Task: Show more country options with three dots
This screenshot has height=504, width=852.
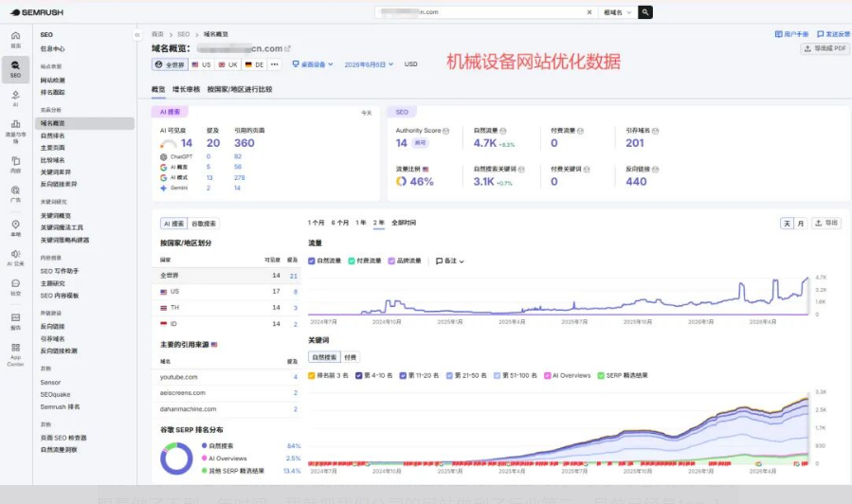Action: coord(275,64)
